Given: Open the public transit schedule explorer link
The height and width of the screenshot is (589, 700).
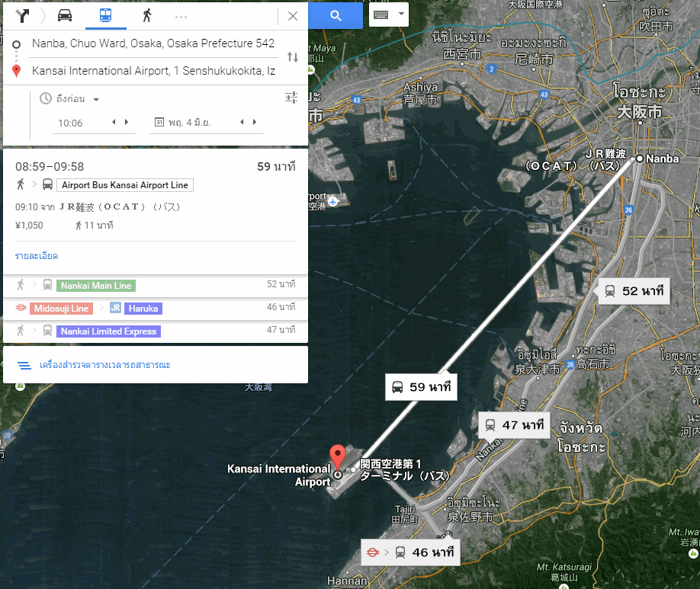Looking at the screenshot, I should (x=105, y=365).
